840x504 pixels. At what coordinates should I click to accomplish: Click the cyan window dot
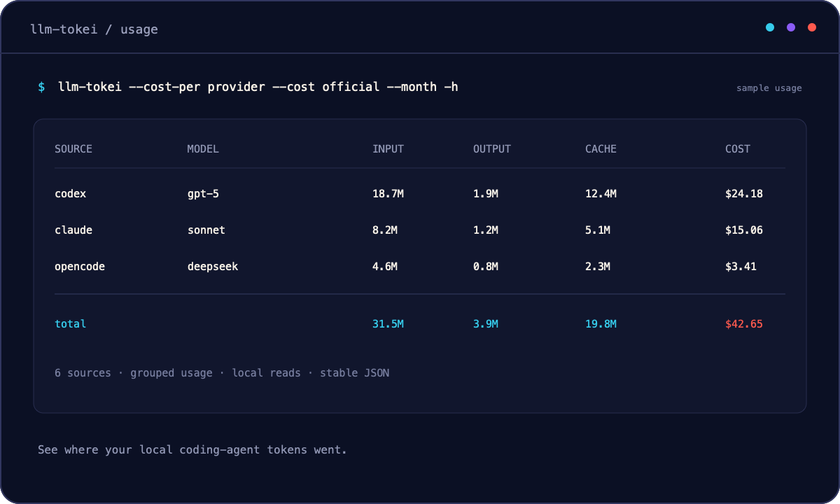(770, 27)
